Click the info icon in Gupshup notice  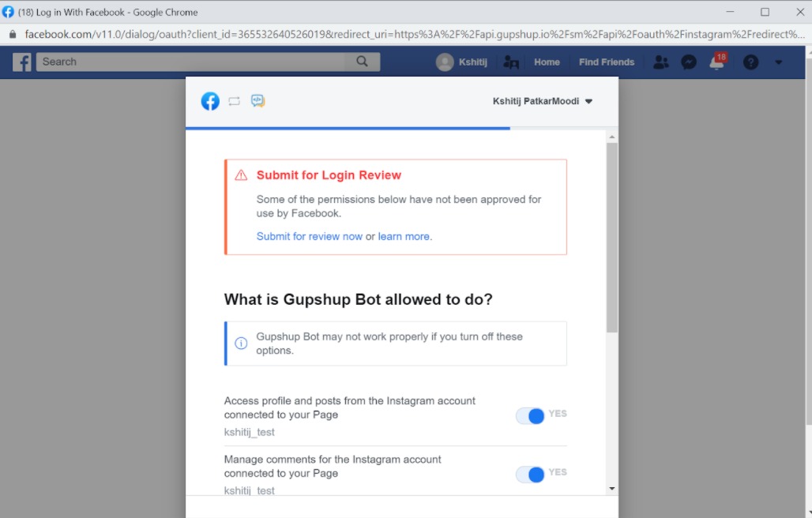241,343
